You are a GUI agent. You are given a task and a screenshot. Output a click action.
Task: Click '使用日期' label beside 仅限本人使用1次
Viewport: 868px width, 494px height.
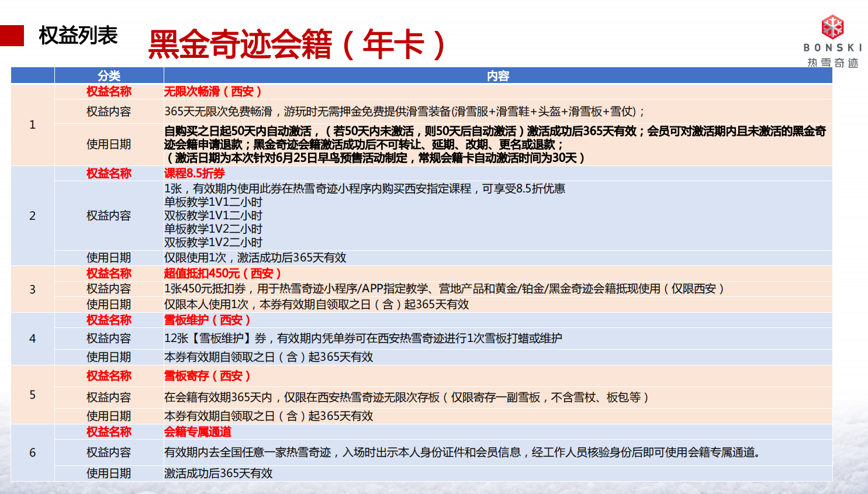[x=109, y=305]
